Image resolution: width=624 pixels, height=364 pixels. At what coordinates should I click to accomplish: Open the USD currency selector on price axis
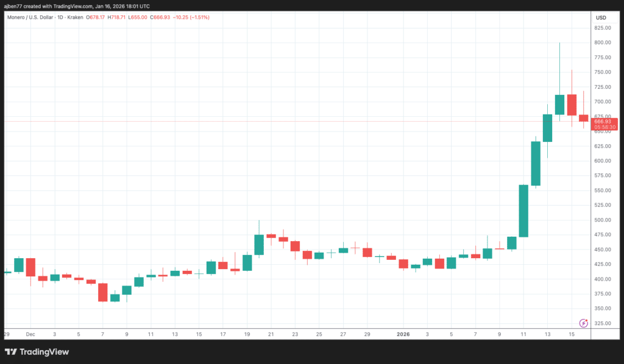pyautogui.click(x=601, y=17)
